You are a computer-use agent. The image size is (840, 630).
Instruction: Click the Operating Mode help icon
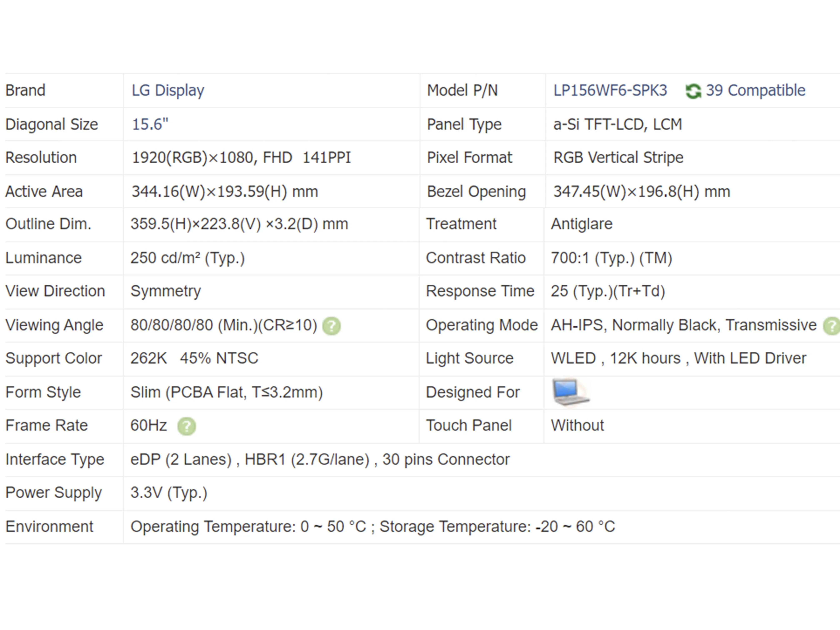[832, 326]
